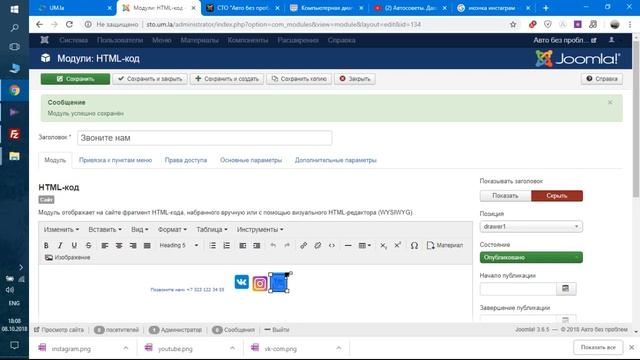Click the Изображение image insert button
Image resolution: width=640 pixels, height=360 pixels.
click(67, 258)
